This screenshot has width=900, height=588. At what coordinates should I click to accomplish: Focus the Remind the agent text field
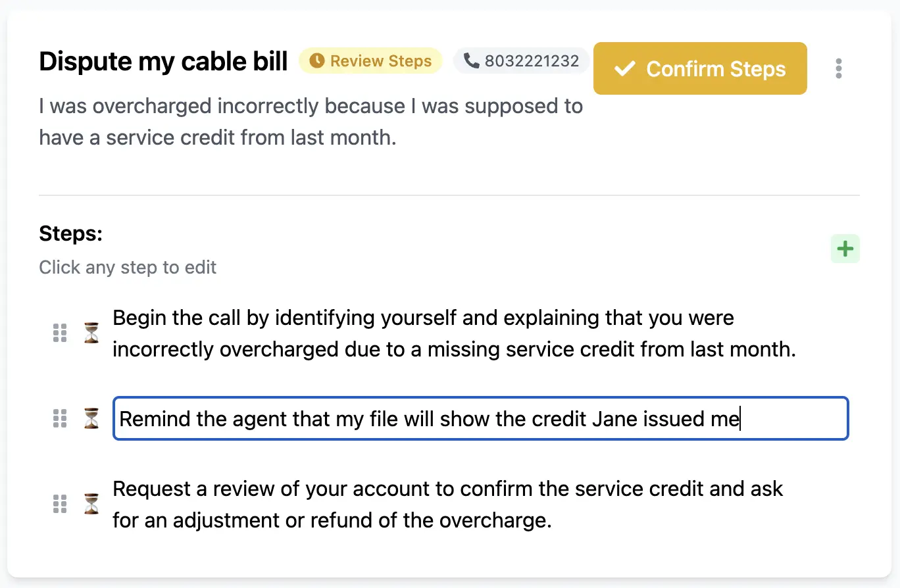(480, 418)
